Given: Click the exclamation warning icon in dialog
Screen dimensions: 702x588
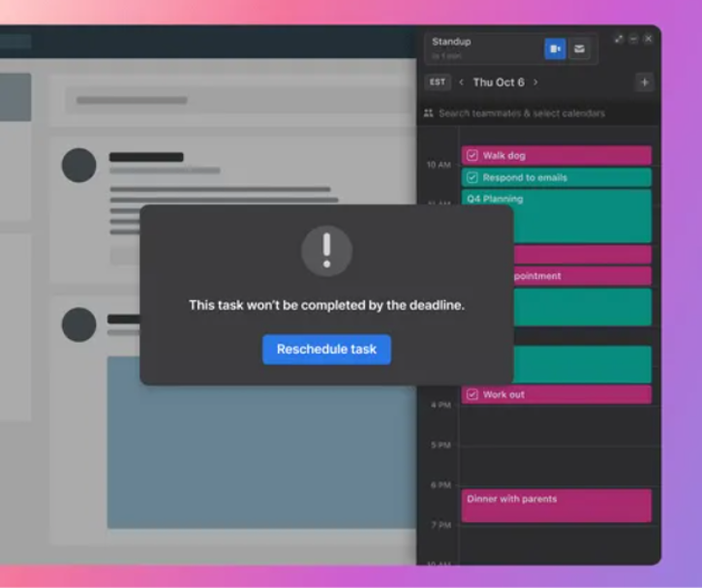Looking at the screenshot, I should pyautogui.click(x=326, y=250).
